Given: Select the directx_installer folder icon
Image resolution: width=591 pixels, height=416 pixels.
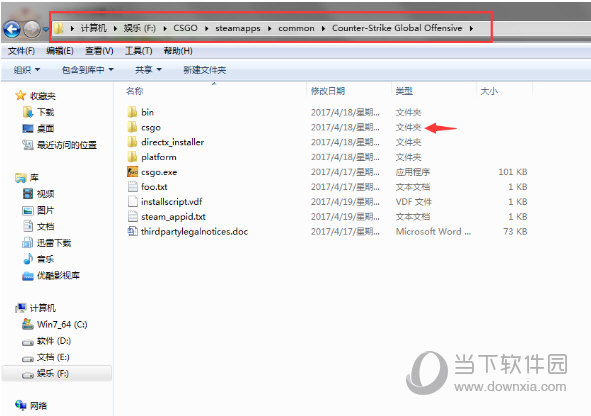Looking at the screenshot, I should click(x=132, y=142).
